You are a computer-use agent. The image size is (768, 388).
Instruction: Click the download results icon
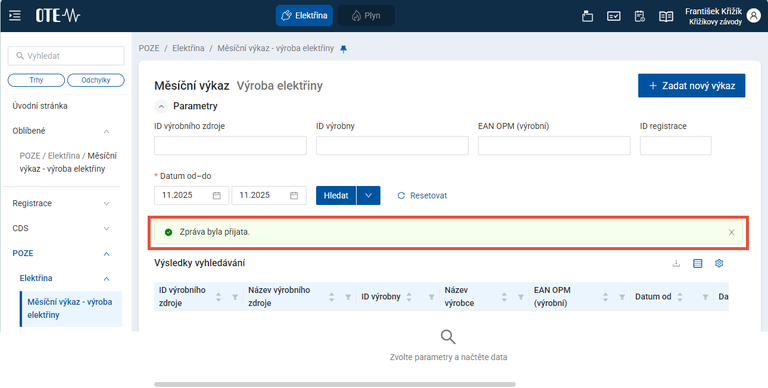coord(676,264)
